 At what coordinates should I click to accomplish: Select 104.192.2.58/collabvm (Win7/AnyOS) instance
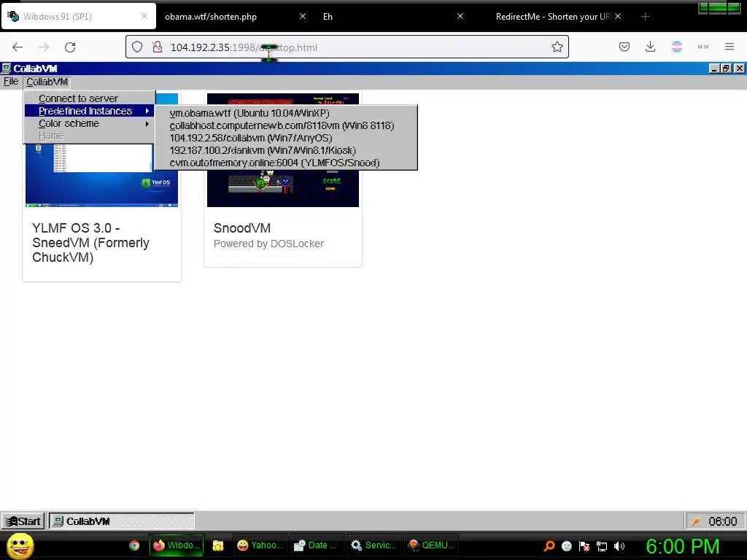tap(286, 138)
